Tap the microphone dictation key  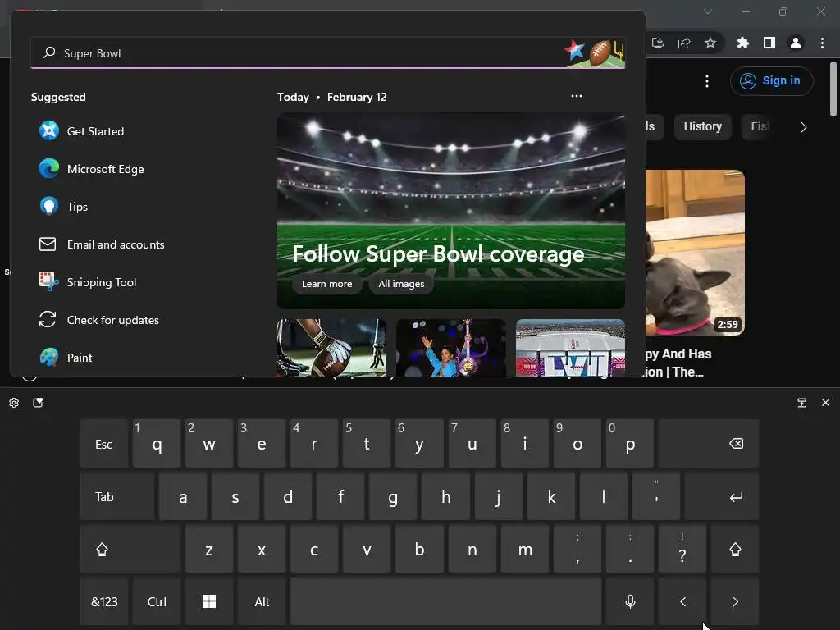pos(630,601)
